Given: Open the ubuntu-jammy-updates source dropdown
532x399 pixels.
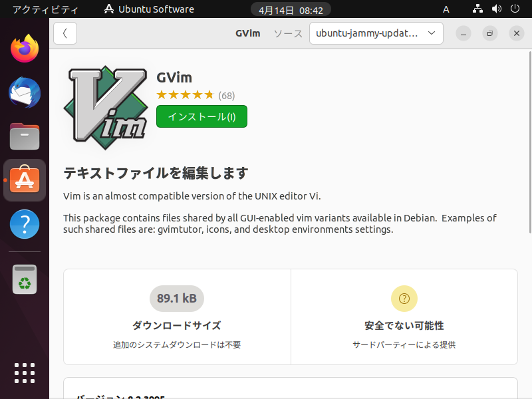Looking at the screenshot, I should 376,33.
